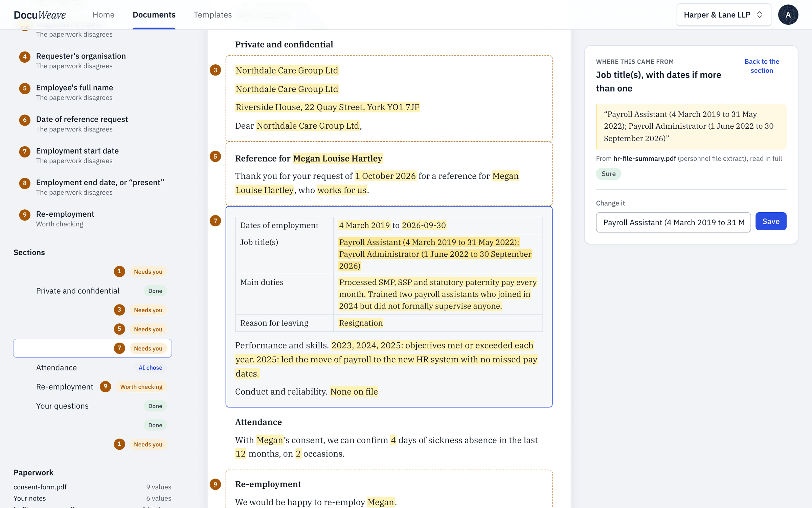Click the Main duties highlighted text

(x=438, y=294)
